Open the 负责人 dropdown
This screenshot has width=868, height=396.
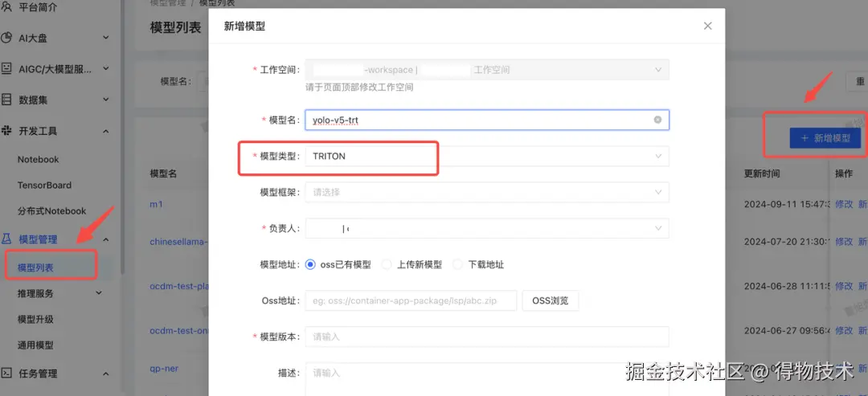[x=487, y=228]
